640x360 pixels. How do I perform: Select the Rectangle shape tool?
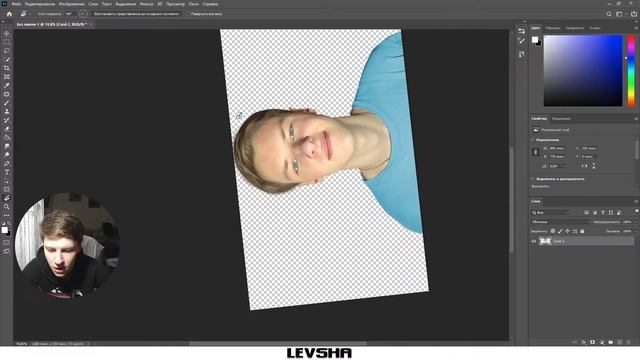click(x=7, y=189)
